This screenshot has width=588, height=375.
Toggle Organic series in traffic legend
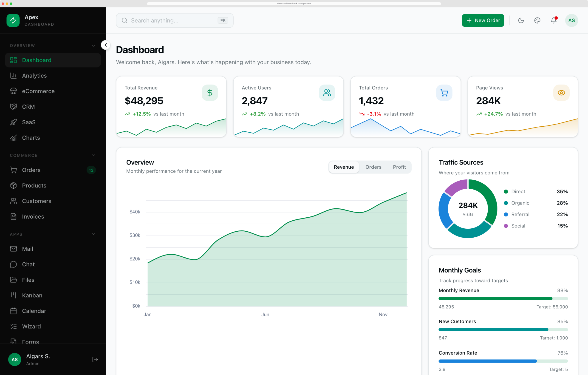[x=536, y=203]
